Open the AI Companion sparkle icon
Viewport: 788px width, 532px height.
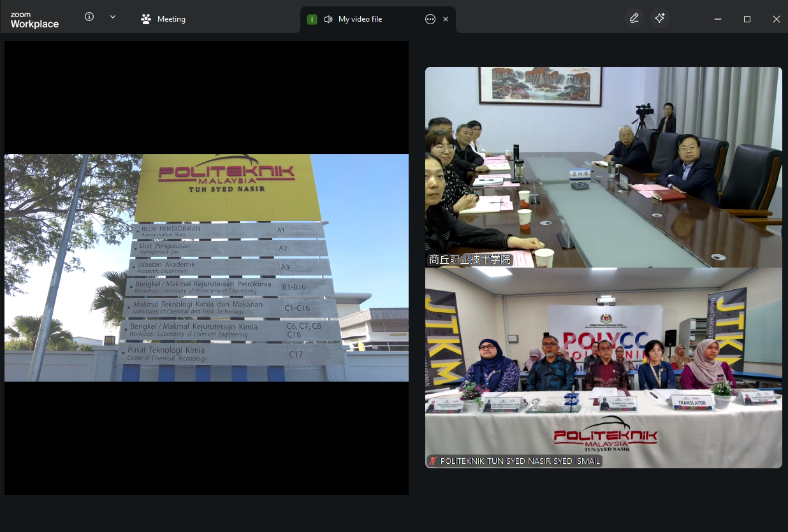pyautogui.click(x=660, y=18)
